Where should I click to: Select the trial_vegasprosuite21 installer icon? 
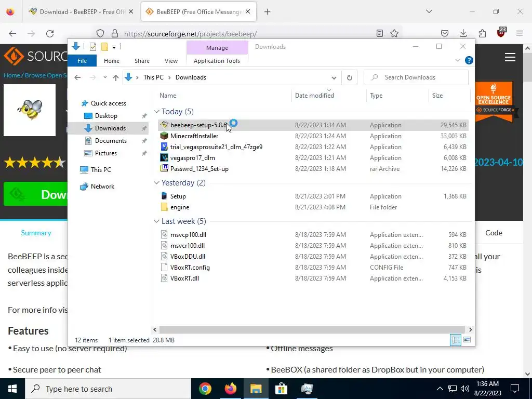[x=164, y=147]
